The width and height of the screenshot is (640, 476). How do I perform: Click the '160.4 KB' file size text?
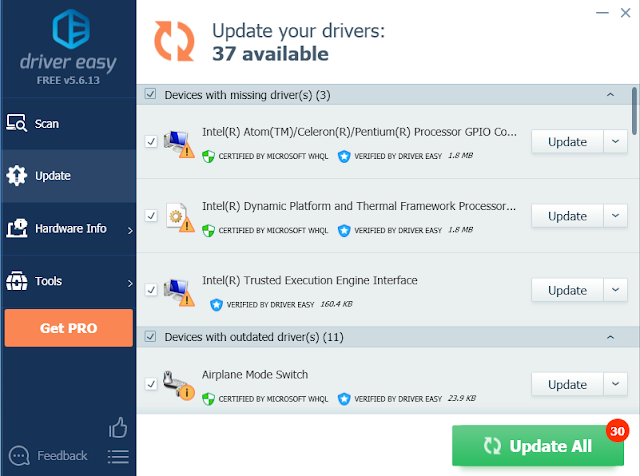click(x=336, y=304)
